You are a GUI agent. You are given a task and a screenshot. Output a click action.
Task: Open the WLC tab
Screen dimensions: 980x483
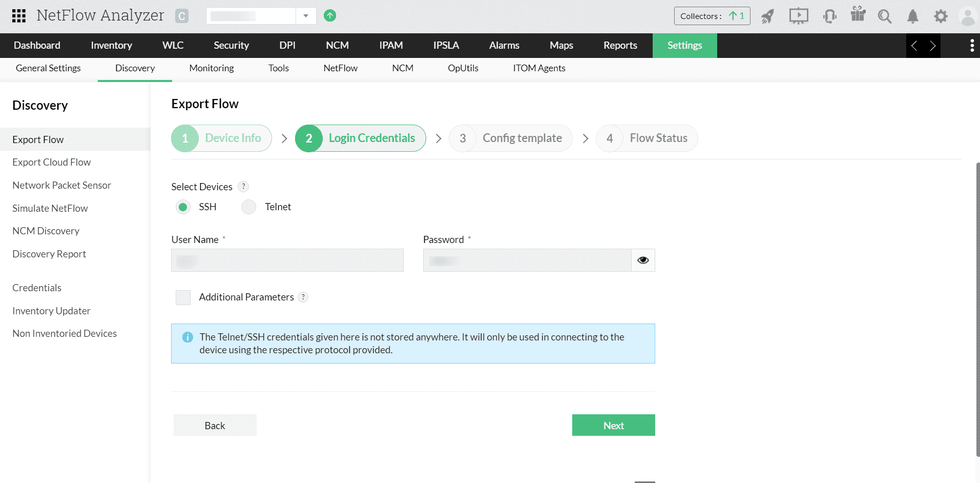click(173, 46)
